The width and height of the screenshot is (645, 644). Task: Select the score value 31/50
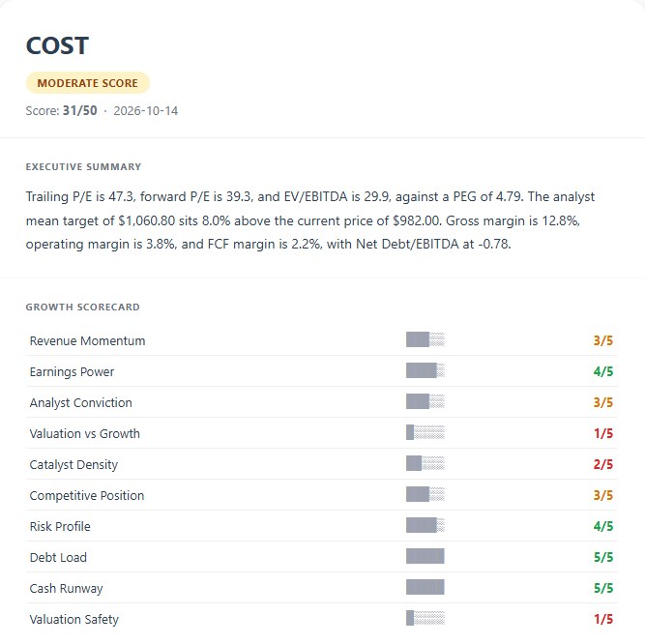point(80,110)
